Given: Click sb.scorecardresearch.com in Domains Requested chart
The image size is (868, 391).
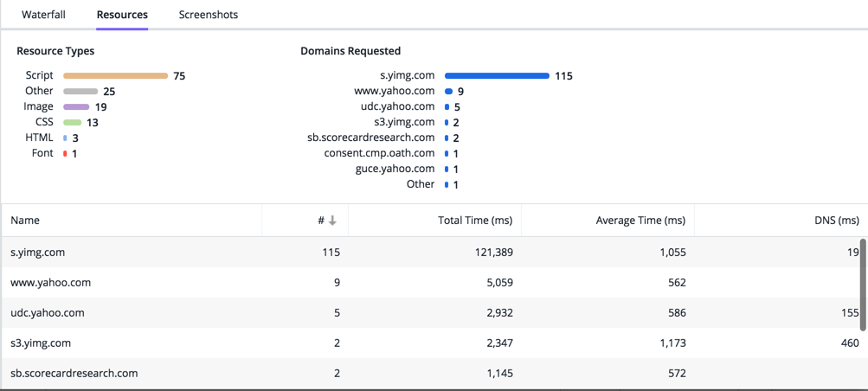Looking at the screenshot, I should coord(371,138).
